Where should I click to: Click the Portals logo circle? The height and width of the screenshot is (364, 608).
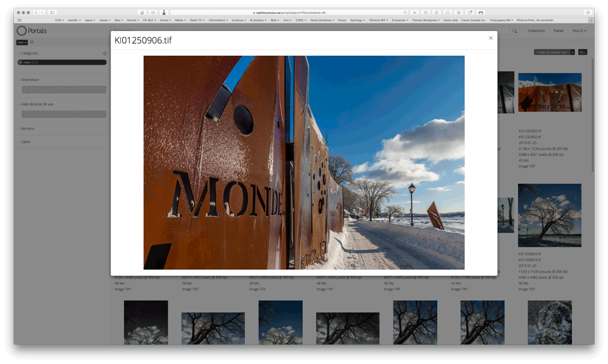(x=22, y=30)
